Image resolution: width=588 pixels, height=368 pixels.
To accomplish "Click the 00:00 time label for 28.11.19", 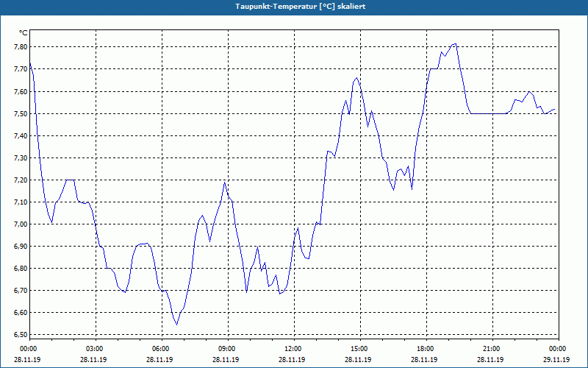I will click(27, 349).
